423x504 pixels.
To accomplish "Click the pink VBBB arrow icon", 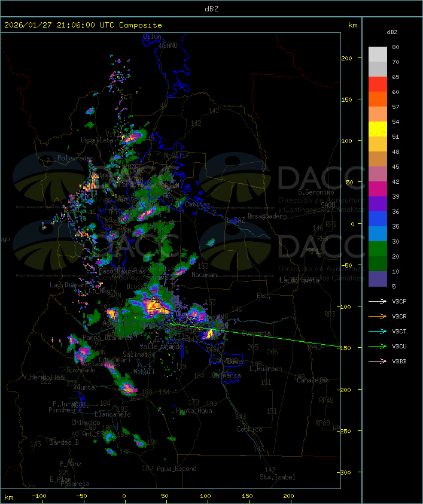I will pos(378,361).
